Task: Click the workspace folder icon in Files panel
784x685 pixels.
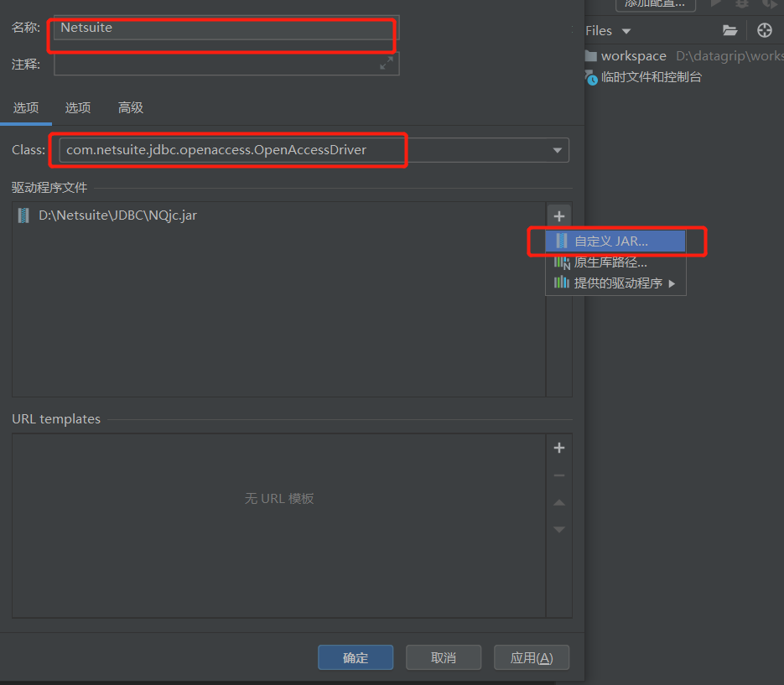Action: point(592,55)
